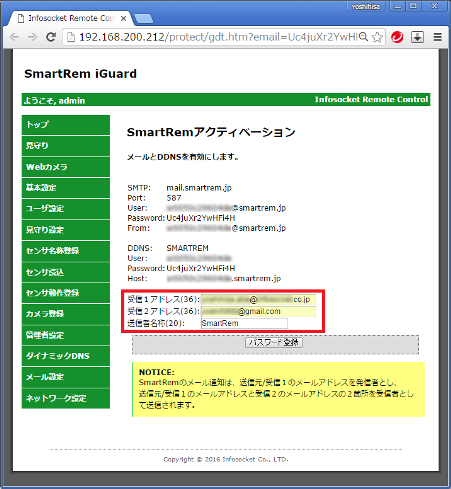Viewport: 451px width, 489px height.
Task: Click the Copyright 2016 Infosocket footer text
Action: [226, 459]
